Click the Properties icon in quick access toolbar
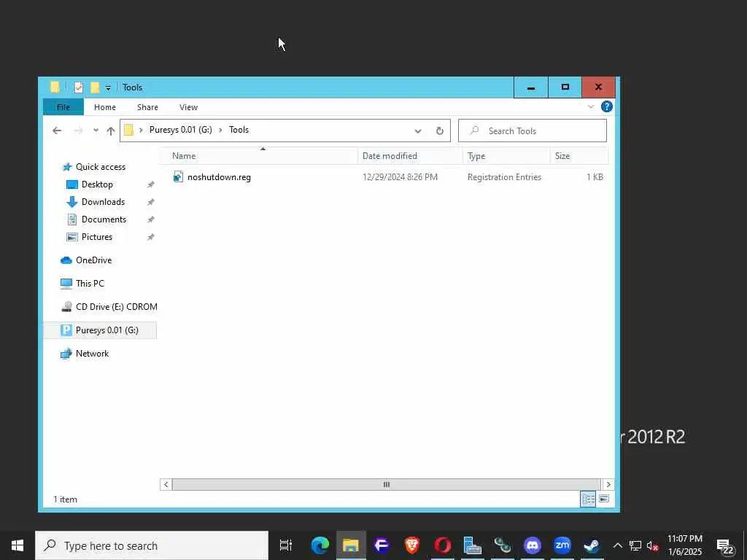The width and height of the screenshot is (747, 560). click(79, 87)
